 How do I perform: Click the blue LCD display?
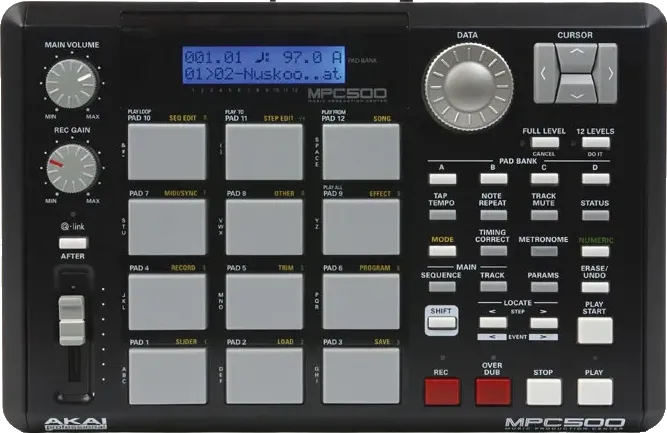point(264,65)
